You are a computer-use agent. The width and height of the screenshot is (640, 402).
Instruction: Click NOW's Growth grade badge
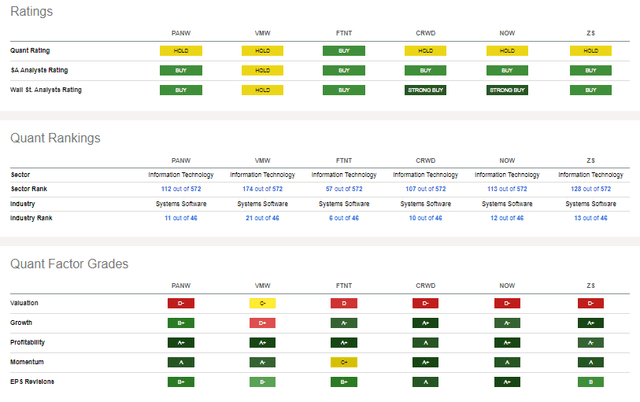pyautogui.click(x=507, y=323)
